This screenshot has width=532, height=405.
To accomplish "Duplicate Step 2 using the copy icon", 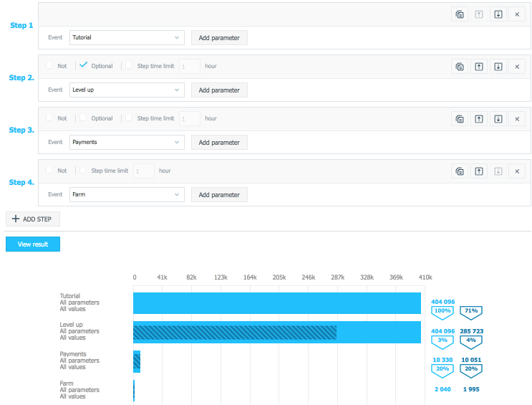I will click(459, 67).
